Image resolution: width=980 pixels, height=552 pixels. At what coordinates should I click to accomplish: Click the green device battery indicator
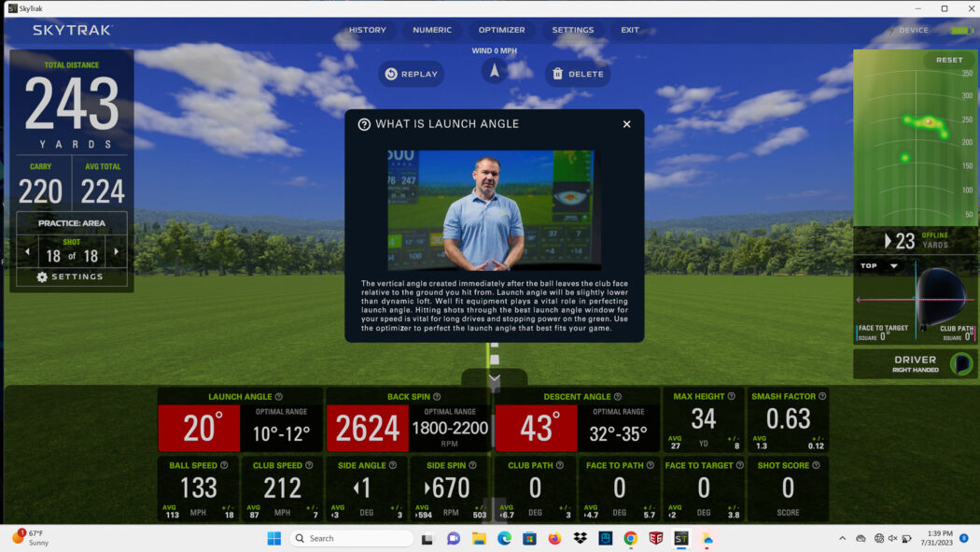961,30
